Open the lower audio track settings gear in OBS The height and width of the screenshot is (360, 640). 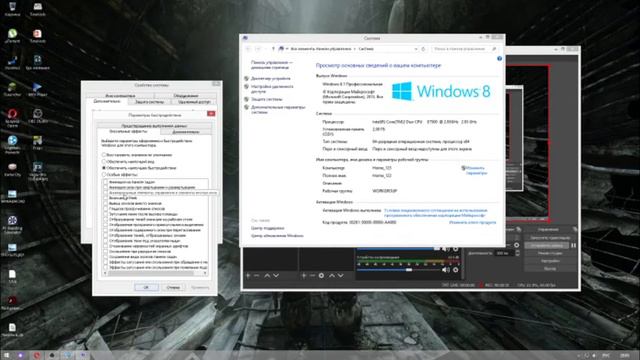click(456, 270)
